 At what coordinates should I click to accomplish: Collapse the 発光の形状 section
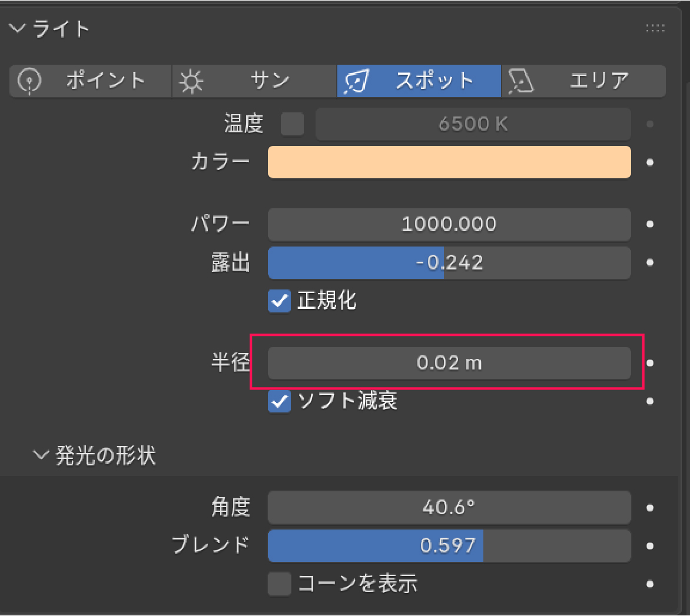click(41, 455)
